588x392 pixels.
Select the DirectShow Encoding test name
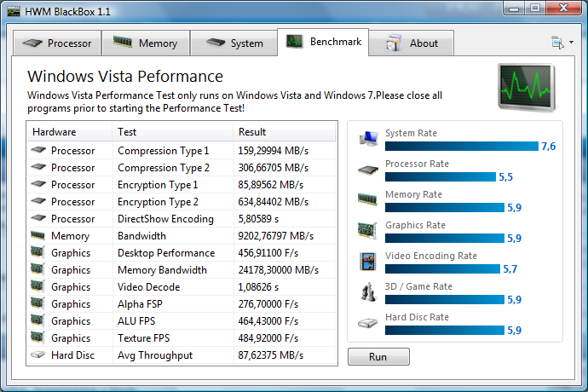[166, 219]
